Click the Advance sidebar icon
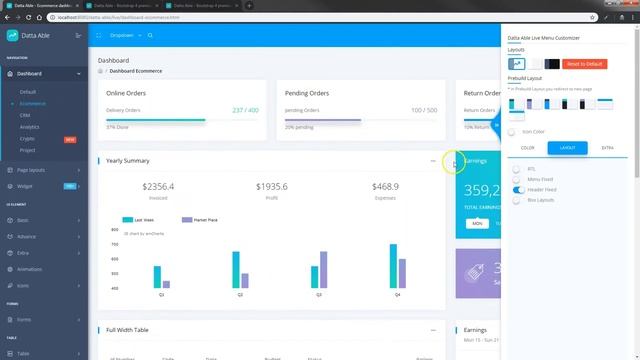 [10, 237]
